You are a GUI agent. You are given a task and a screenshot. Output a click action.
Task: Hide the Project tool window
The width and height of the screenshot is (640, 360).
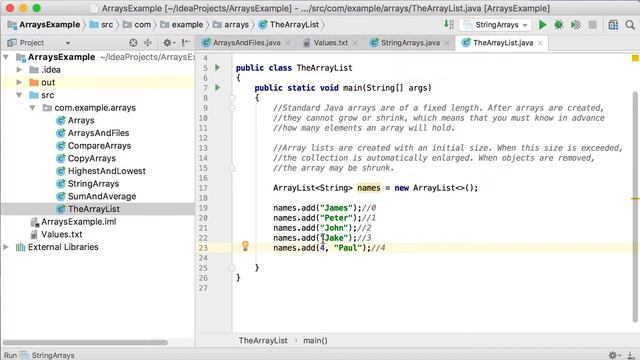185,42
